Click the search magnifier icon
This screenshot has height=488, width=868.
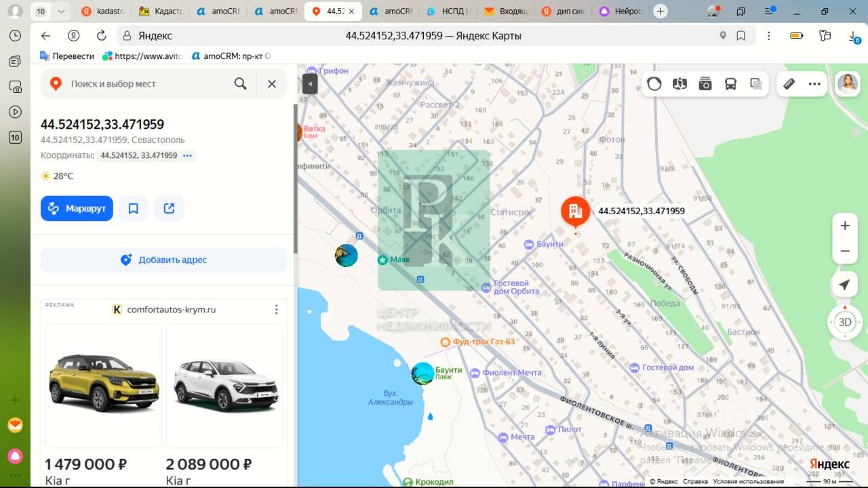(240, 83)
